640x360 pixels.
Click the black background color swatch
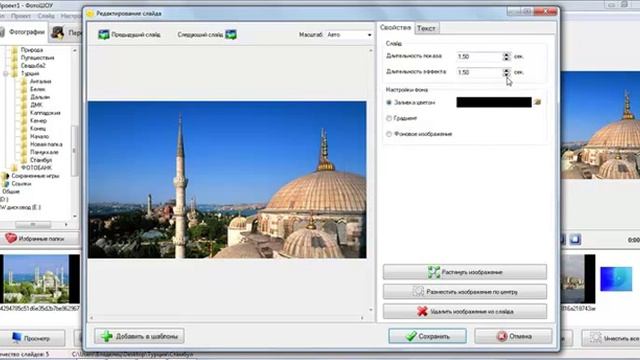494,102
